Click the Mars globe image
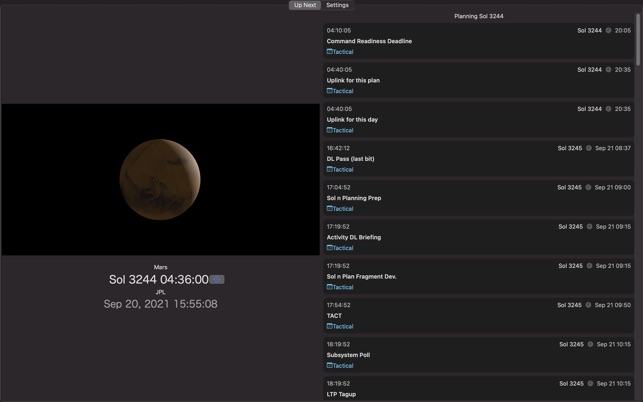This screenshot has width=643, height=402. [160, 179]
